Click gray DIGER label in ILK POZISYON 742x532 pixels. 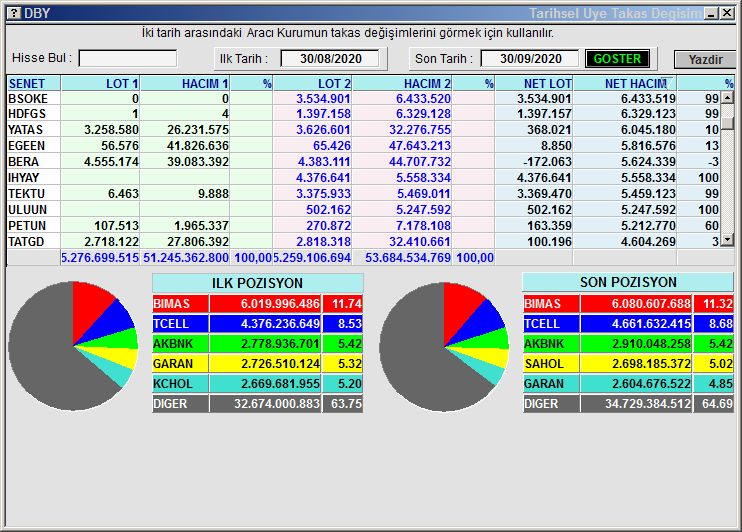[180, 404]
